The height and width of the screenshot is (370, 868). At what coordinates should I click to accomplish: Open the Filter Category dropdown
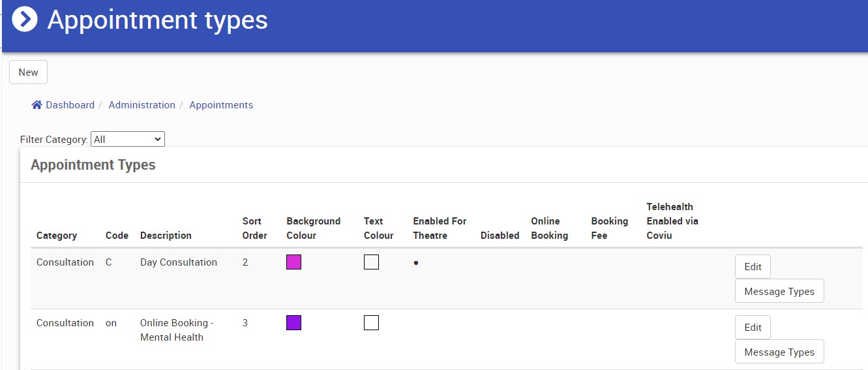pos(128,139)
